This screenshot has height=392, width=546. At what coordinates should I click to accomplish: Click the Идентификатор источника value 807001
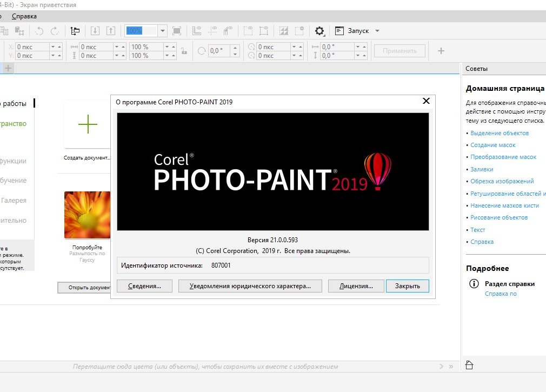(x=221, y=265)
